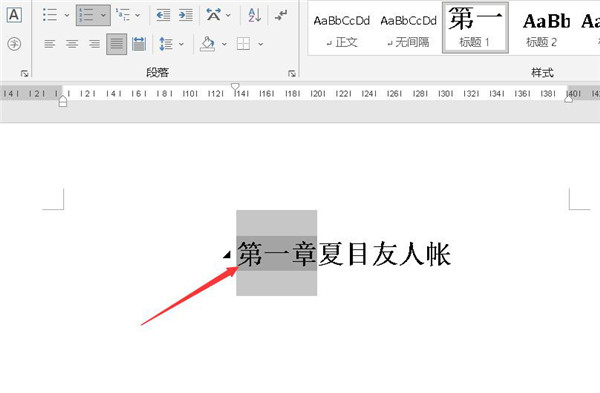The width and height of the screenshot is (600, 393).
Task: Open Asian layout dropdown arrow
Action: (228, 15)
